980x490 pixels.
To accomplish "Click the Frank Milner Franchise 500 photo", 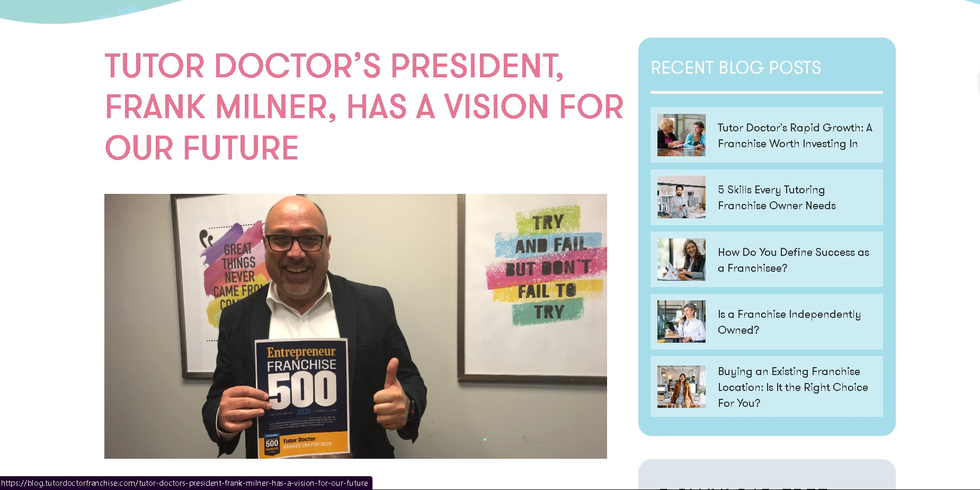I will point(355,326).
